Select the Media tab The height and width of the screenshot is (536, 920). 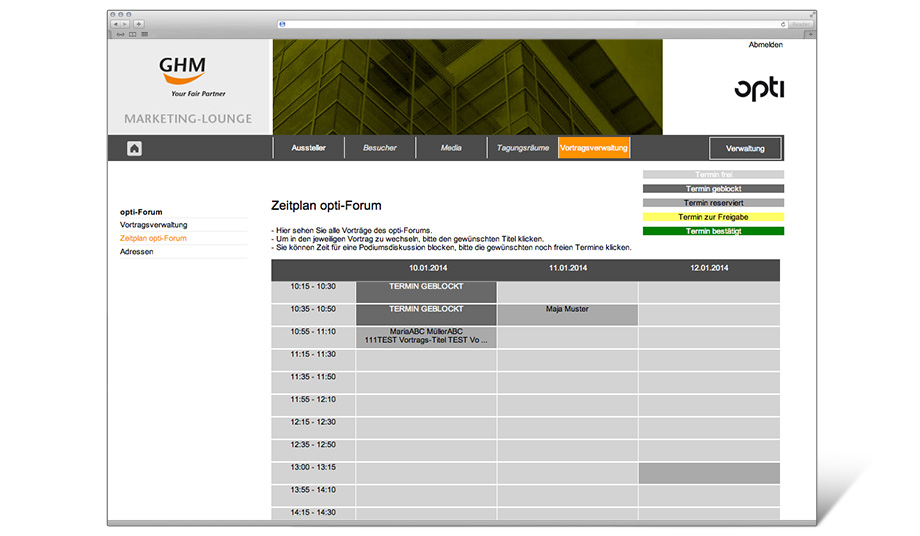tap(451, 148)
